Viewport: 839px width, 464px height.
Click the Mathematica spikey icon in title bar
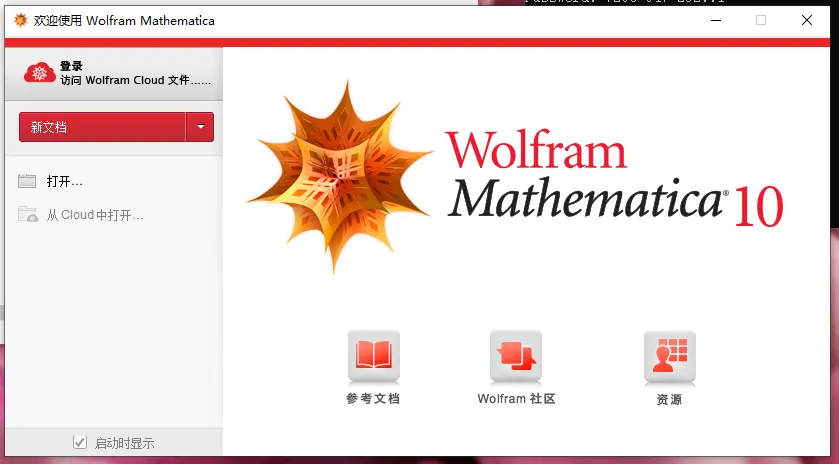[x=20, y=20]
